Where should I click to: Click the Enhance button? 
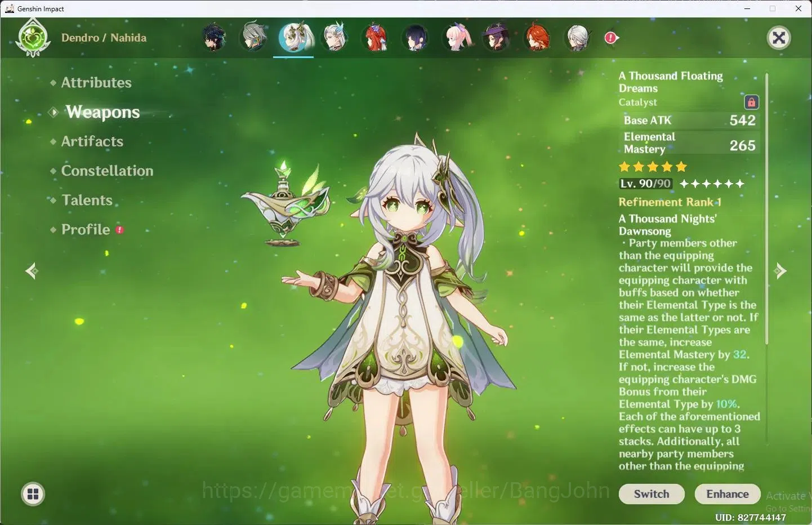[728, 494]
